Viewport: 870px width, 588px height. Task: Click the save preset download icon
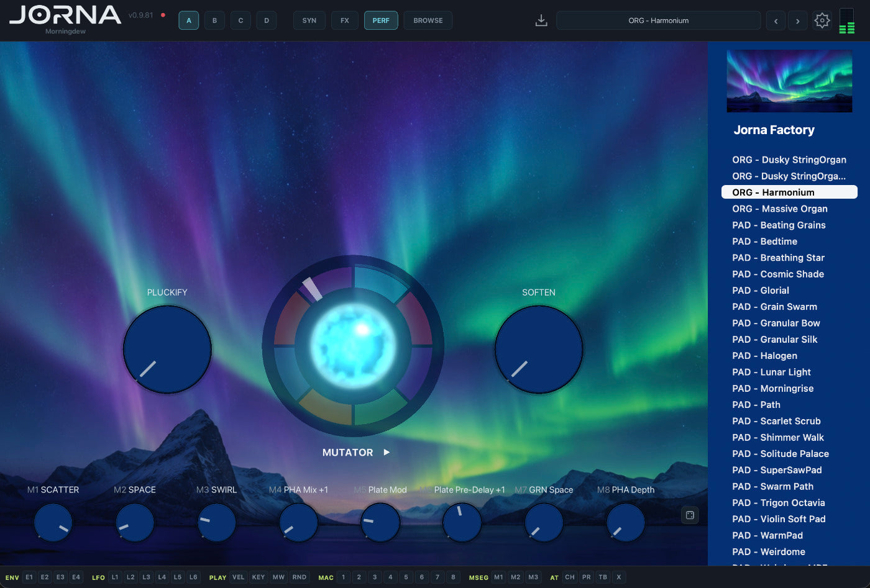tap(541, 20)
